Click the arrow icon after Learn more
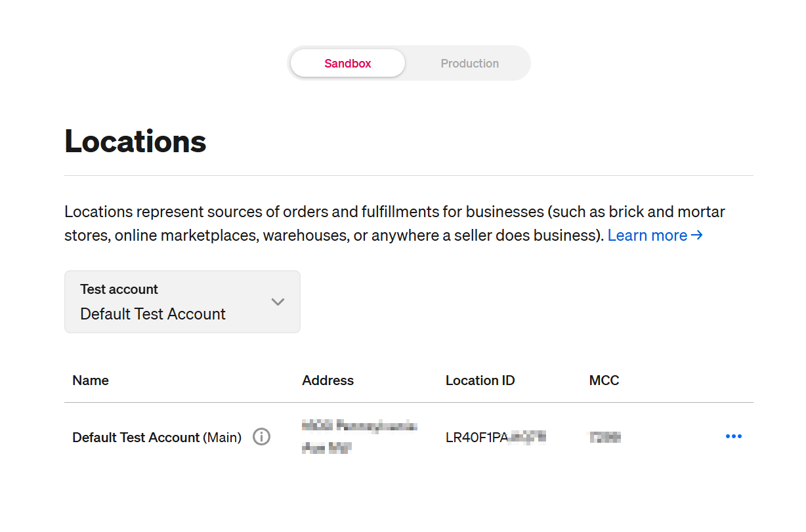 (x=697, y=235)
